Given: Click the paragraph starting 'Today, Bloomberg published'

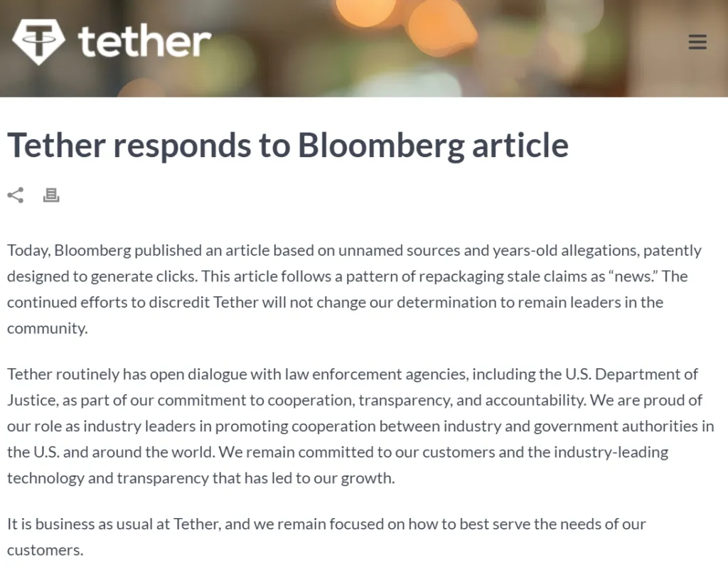Looking at the screenshot, I should [x=355, y=289].
